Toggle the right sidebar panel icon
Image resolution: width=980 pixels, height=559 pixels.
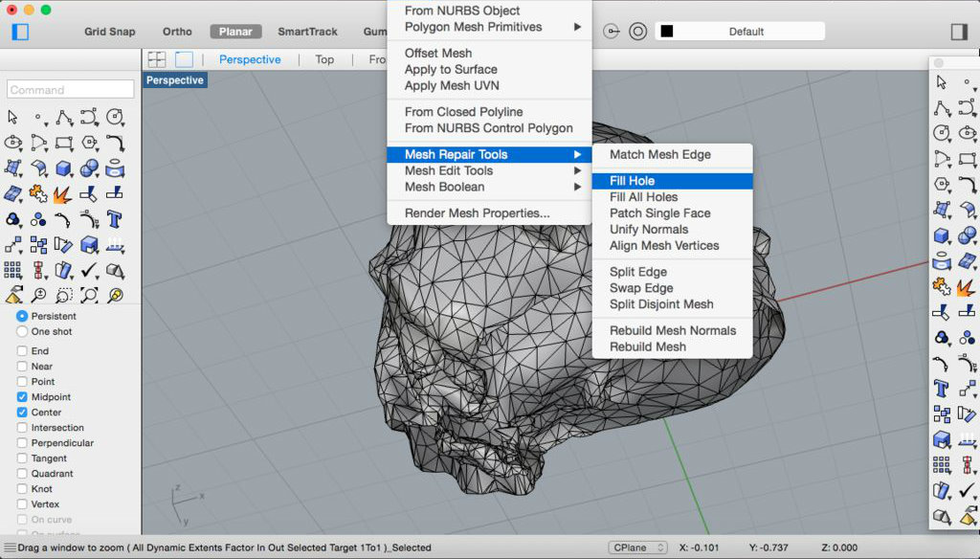[959, 32]
